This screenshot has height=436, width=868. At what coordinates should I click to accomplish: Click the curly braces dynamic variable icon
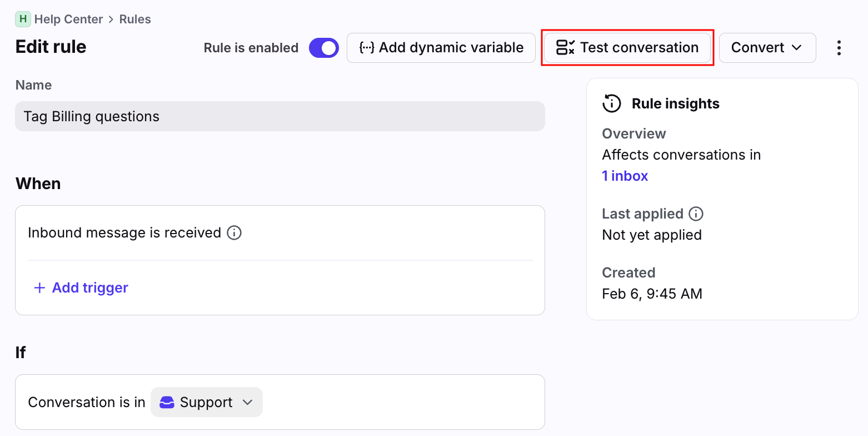pyautogui.click(x=366, y=48)
